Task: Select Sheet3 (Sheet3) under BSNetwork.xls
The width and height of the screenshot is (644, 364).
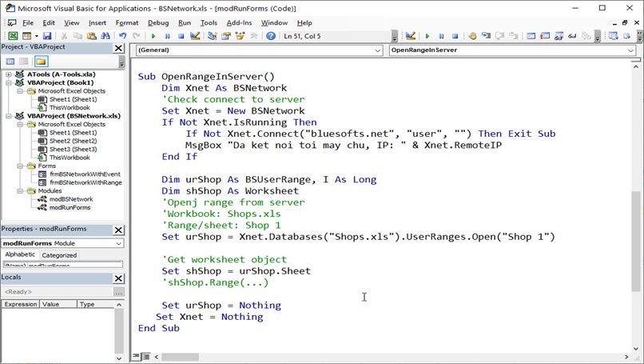Action: 73,150
